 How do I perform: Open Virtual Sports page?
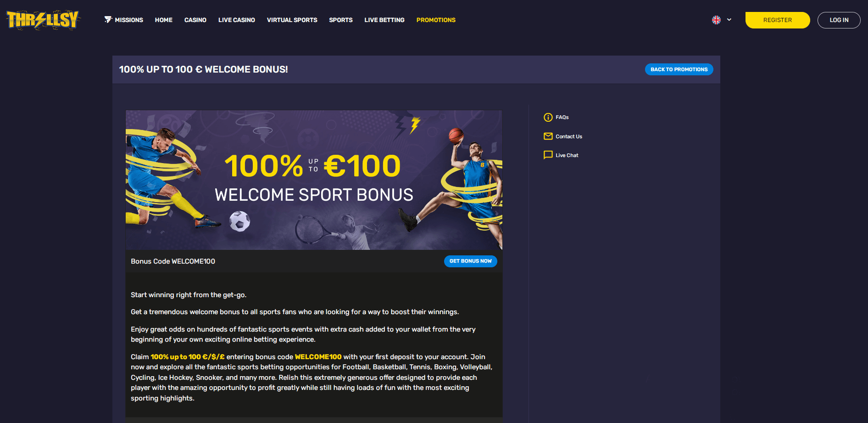(292, 20)
